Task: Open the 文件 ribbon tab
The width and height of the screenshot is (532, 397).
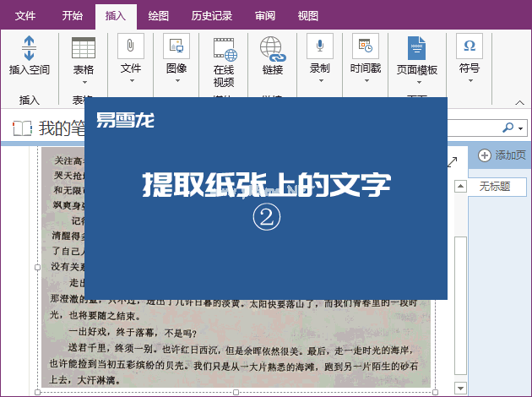Action: point(25,15)
